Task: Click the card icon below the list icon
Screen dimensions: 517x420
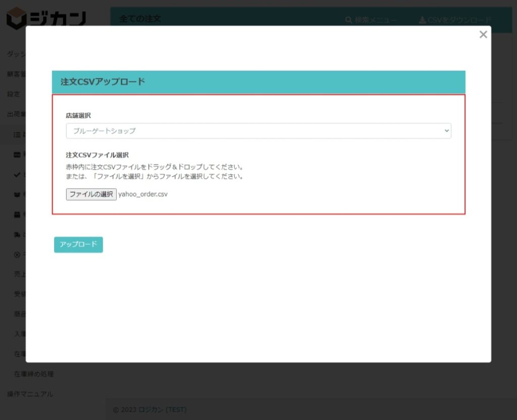Action: pos(17,154)
